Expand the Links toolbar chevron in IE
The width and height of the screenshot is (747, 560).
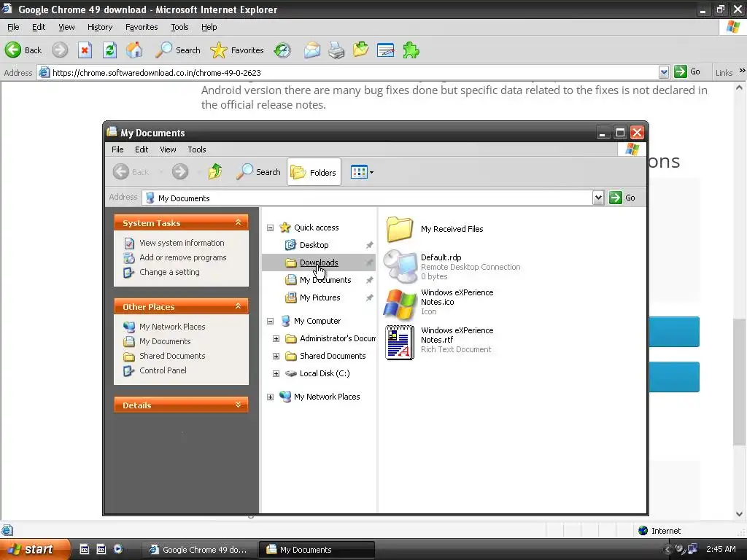click(x=742, y=71)
